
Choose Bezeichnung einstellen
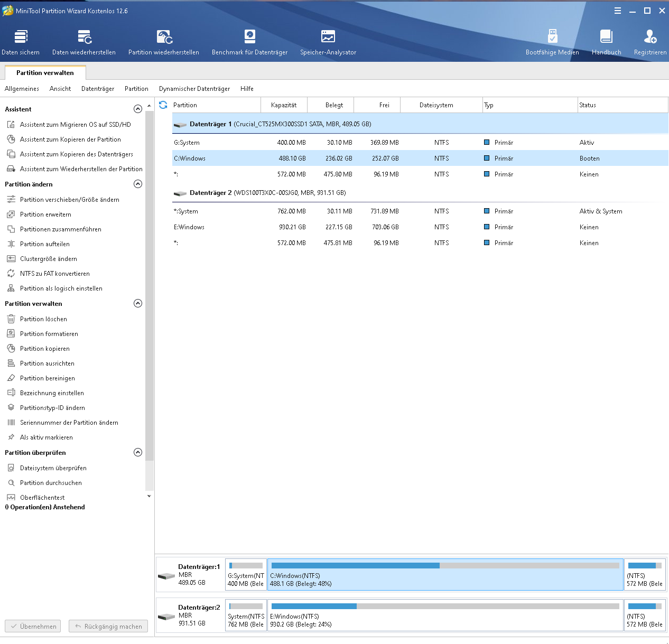click(52, 393)
